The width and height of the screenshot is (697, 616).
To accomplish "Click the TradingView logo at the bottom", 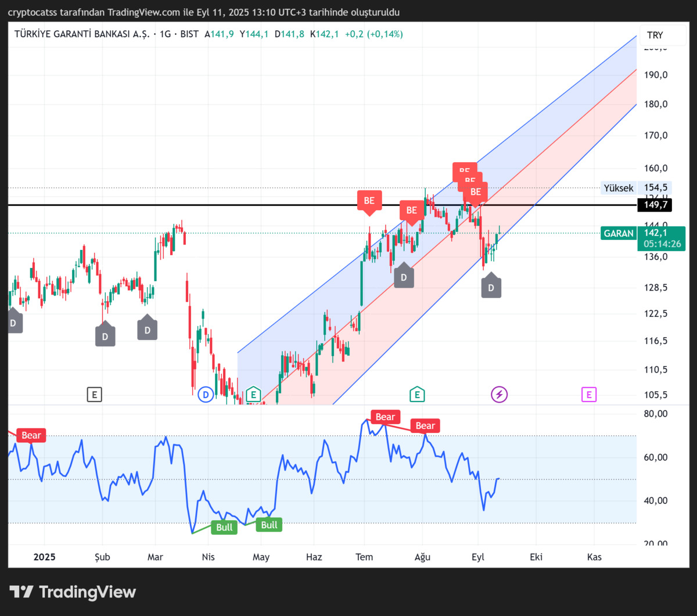I will (73, 592).
